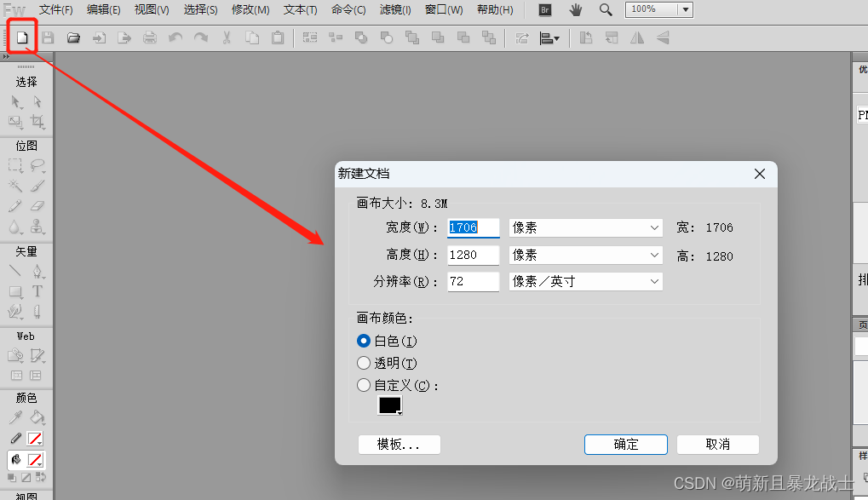Image resolution: width=868 pixels, height=500 pixels.
Task: Select the Pen tool
Action: point(37,272)
